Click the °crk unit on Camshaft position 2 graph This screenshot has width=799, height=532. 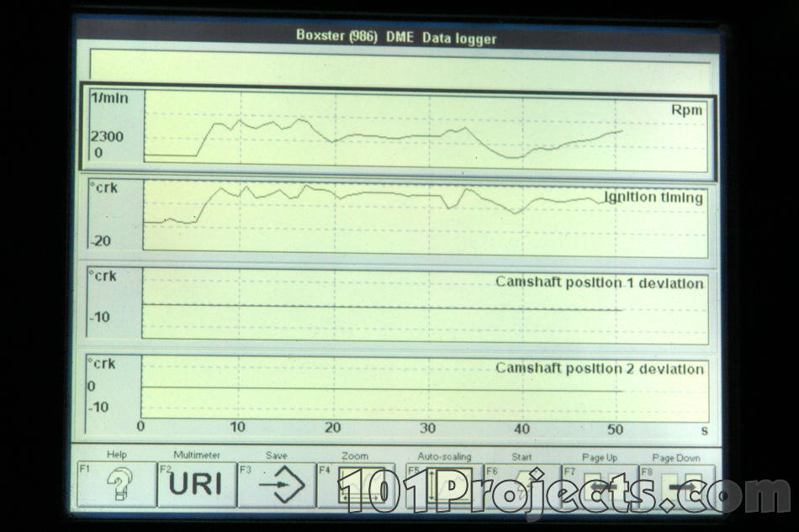point(102,364)
